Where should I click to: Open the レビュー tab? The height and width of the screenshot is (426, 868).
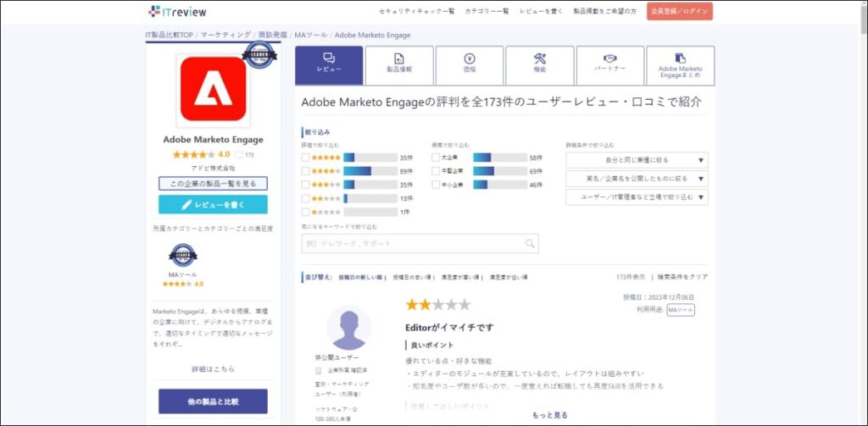[329, 65]
